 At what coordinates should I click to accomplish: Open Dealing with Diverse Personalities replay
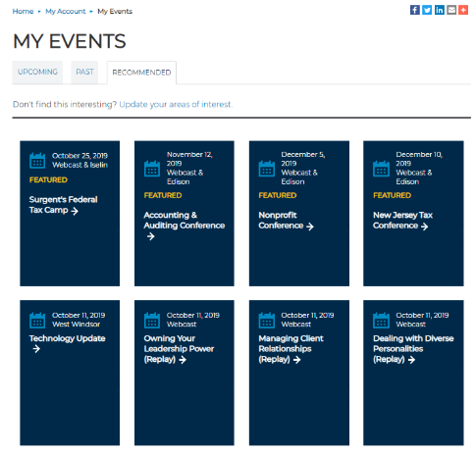(413, 349)
